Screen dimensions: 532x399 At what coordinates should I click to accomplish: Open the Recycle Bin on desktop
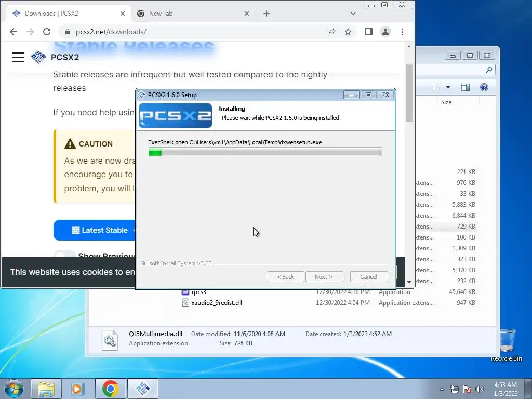[x=507, y=344]
